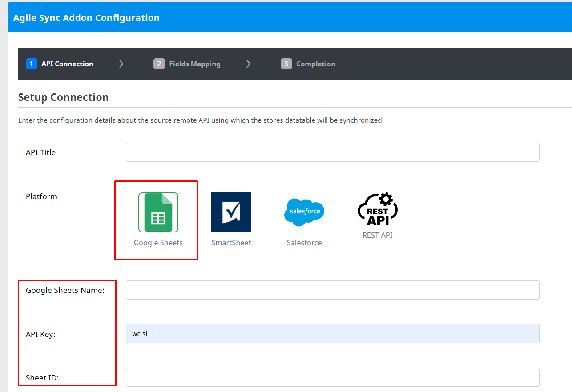Click the Agile Sync Addon Configuration title
The height and width of the screenshot is (392, 572).
[x=86, y=18]
